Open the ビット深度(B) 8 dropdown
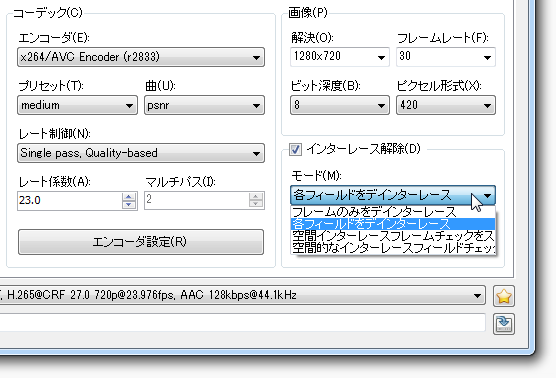The image size is (556, 378). pyautogui.click(x=340, y=105)
